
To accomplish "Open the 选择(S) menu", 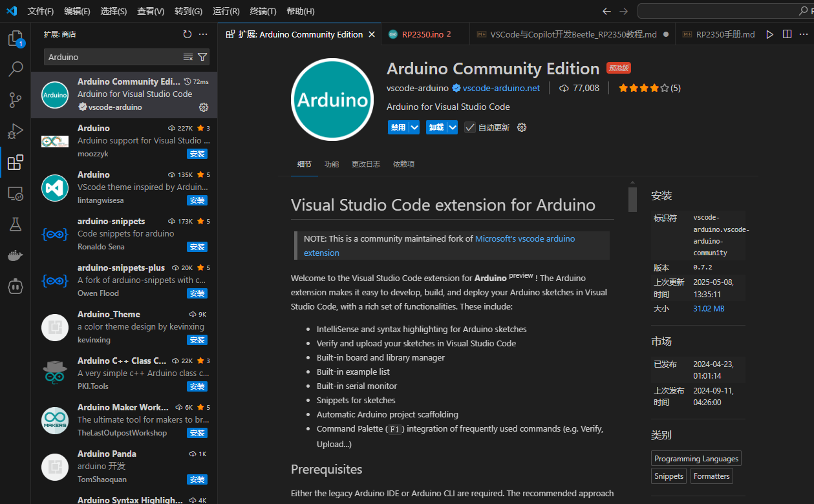I will 114,11.
